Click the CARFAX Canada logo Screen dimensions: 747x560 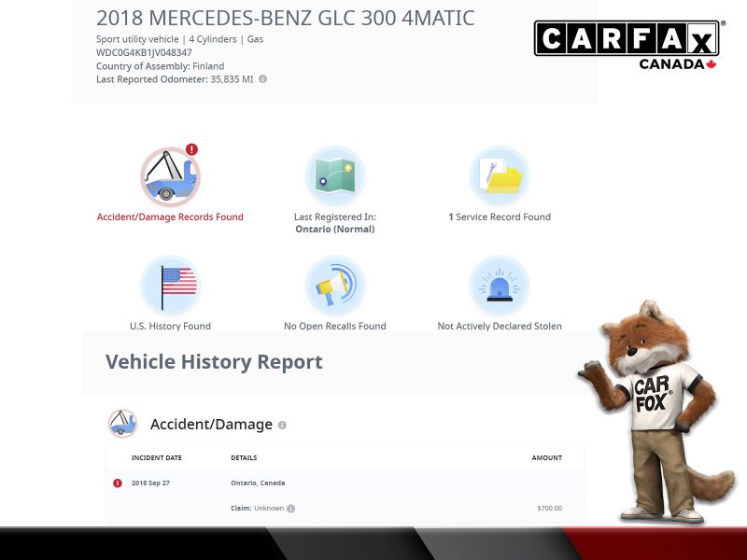coord(627,44)
